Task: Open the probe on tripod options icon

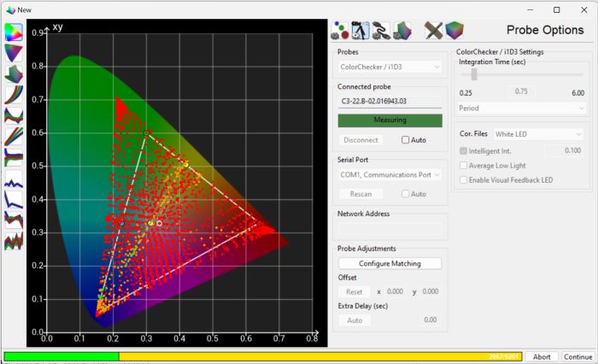Action: pos(361,31)
